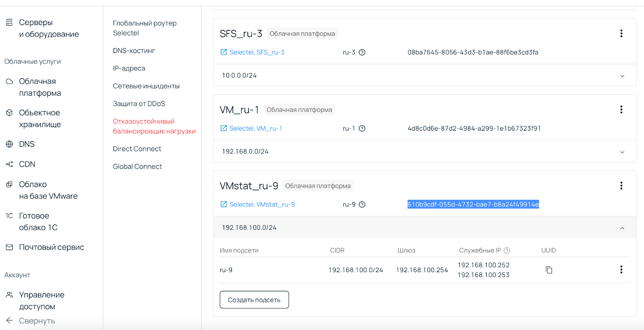Open CDN section in the sidebar
The image size is (644, 330).
click(27, 164)
